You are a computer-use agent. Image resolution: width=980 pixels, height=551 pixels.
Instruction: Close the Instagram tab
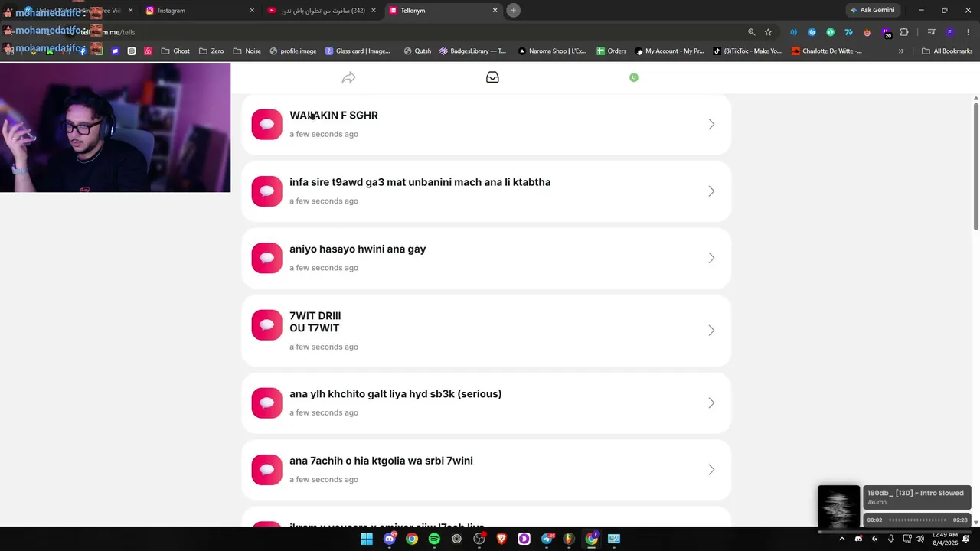click(252, 11)
